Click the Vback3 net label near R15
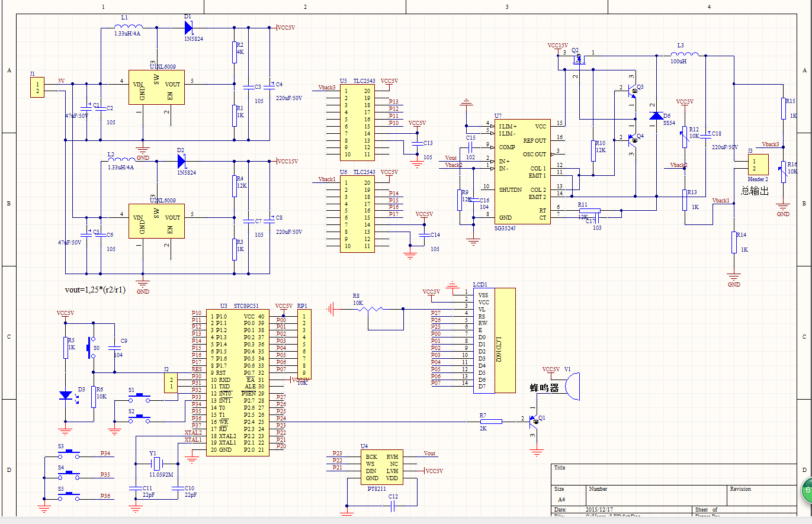 (x=771, y=144)
